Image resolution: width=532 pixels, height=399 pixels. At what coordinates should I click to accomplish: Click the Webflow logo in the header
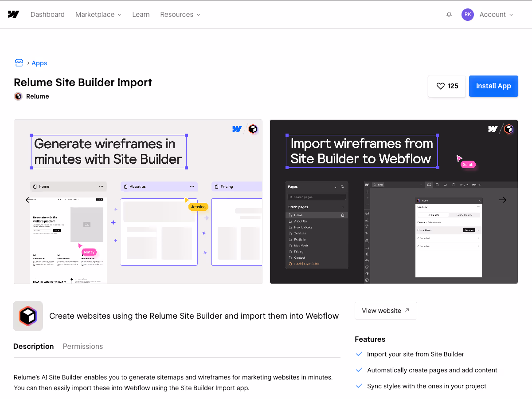13,14
